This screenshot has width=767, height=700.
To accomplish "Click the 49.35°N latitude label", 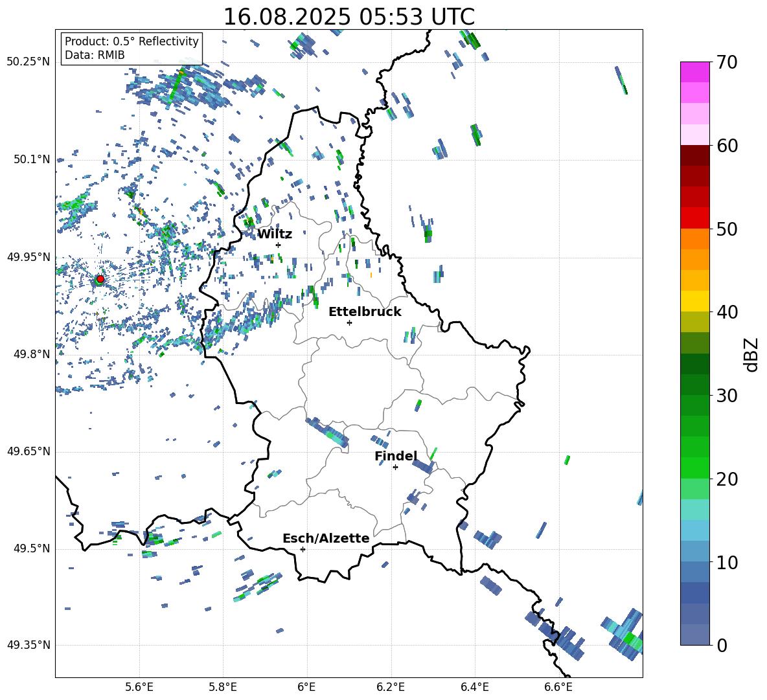I will [29, 645].
